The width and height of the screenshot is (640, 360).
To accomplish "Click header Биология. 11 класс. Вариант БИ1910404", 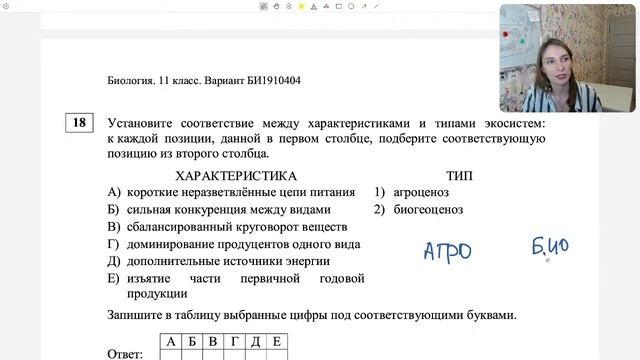I will pos(204,80).
